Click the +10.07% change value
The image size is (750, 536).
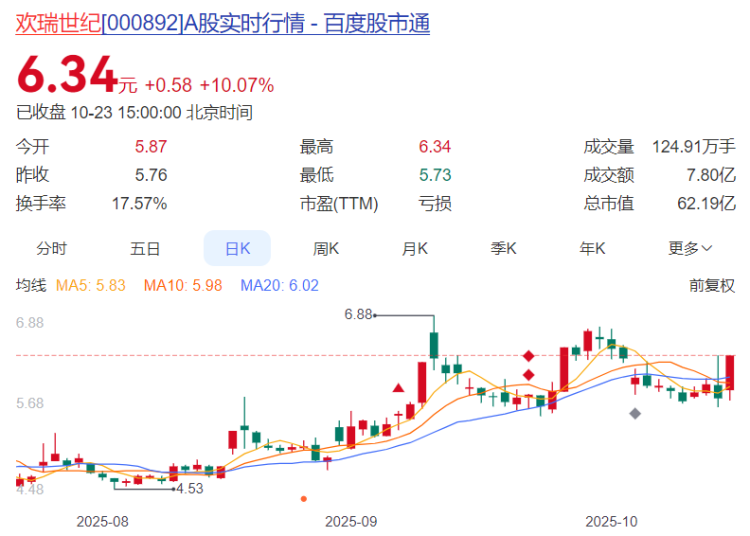point(237,86)
